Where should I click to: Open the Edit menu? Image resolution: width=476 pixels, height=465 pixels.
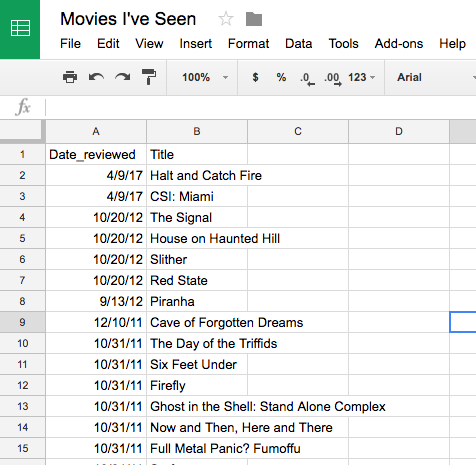108,44
